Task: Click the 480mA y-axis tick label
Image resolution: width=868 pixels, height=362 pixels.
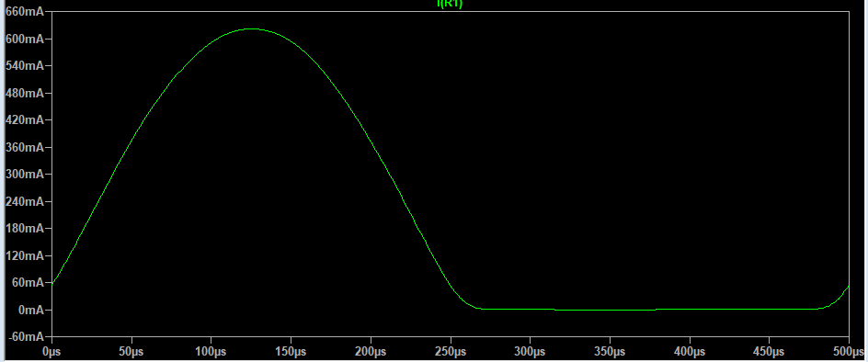Action: [x=24, y=93]
